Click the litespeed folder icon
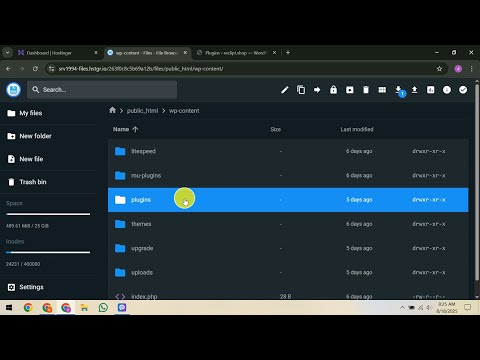 tap(120, 151)
